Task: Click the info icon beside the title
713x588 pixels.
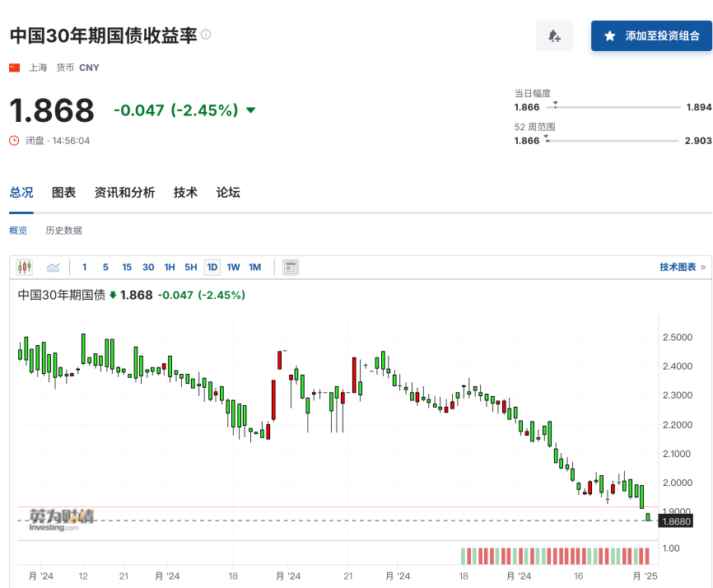Action: pos(206,35)
